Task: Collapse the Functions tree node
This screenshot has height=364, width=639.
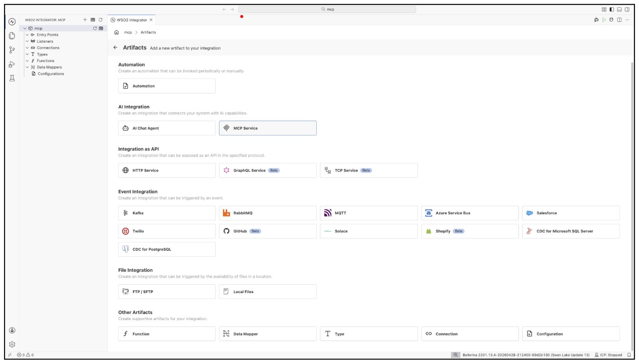Action: tap(27, 61)
